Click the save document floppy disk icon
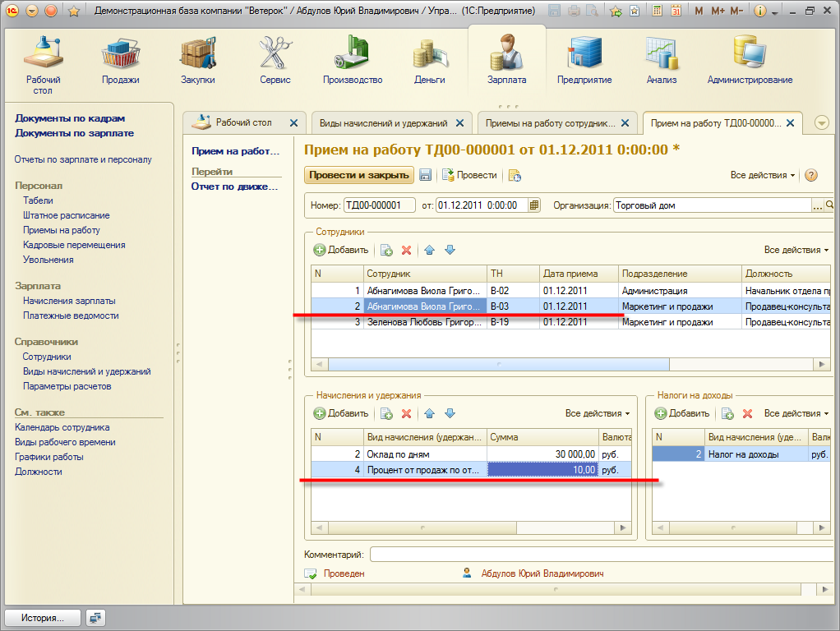The image size is (840, 631). (426, 175)
